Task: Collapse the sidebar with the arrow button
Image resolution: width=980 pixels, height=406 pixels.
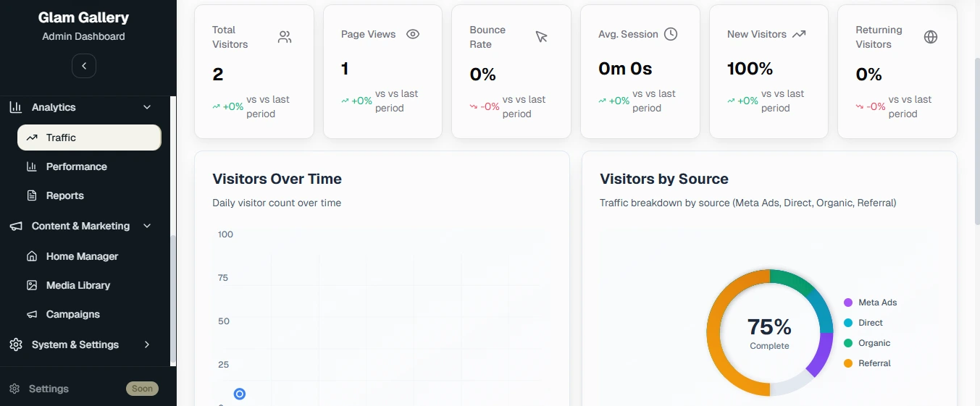Action: point(84,66)
